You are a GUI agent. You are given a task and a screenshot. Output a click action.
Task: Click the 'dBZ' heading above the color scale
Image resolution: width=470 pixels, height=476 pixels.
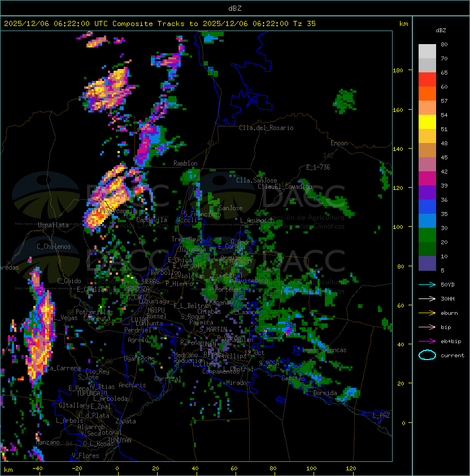441,31
